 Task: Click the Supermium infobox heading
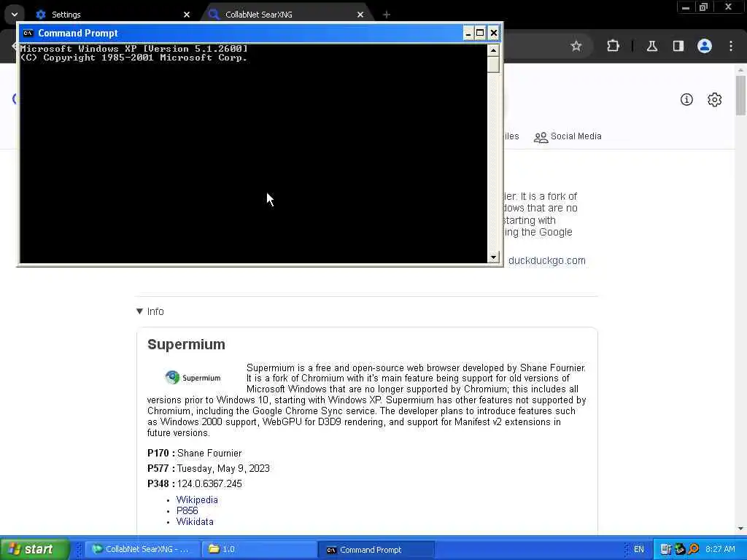(x=186, y=344)
